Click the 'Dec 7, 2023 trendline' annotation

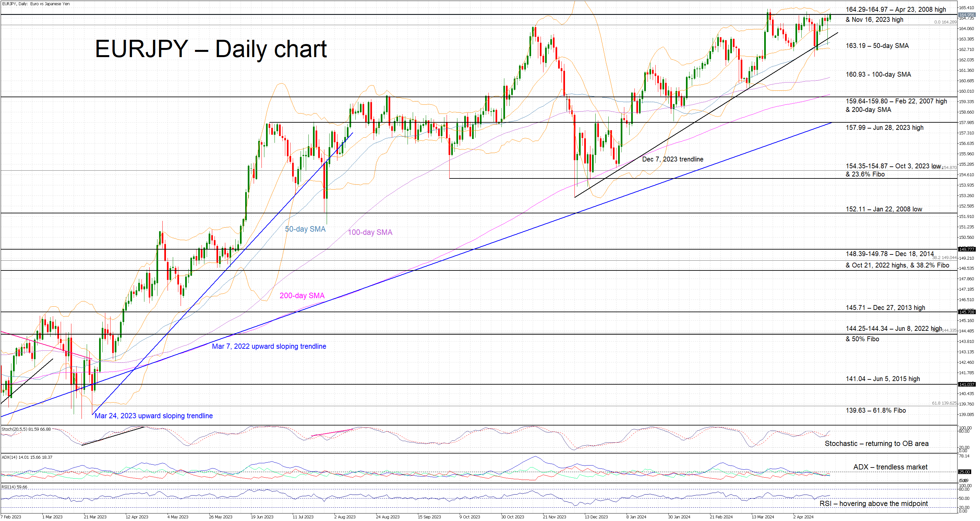coord(672,159)
